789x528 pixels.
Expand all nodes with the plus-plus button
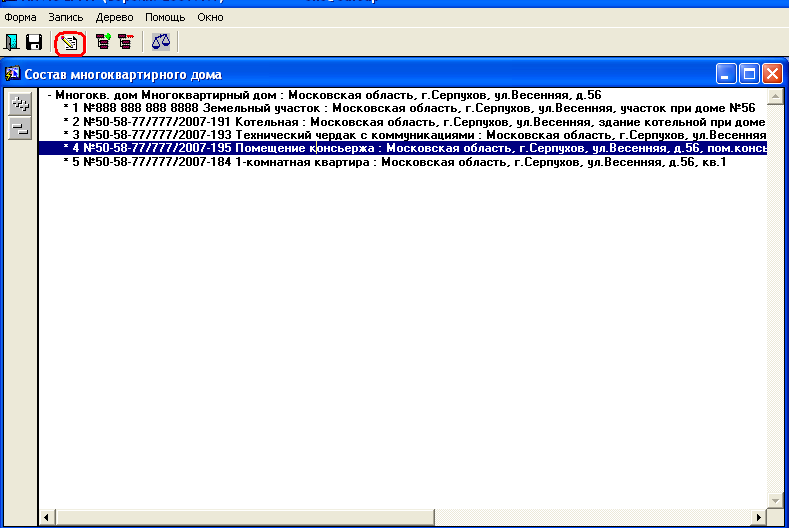(x=20, y=104)
